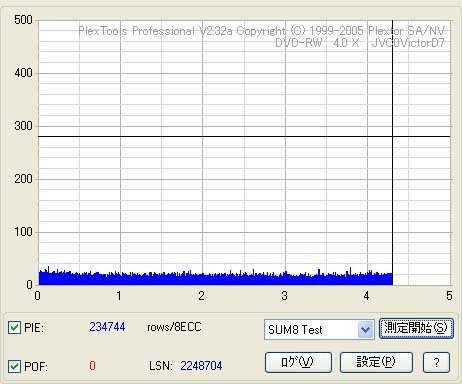Click the 測定開始(S) start button

pyautogui.click(x=416, y=328)
